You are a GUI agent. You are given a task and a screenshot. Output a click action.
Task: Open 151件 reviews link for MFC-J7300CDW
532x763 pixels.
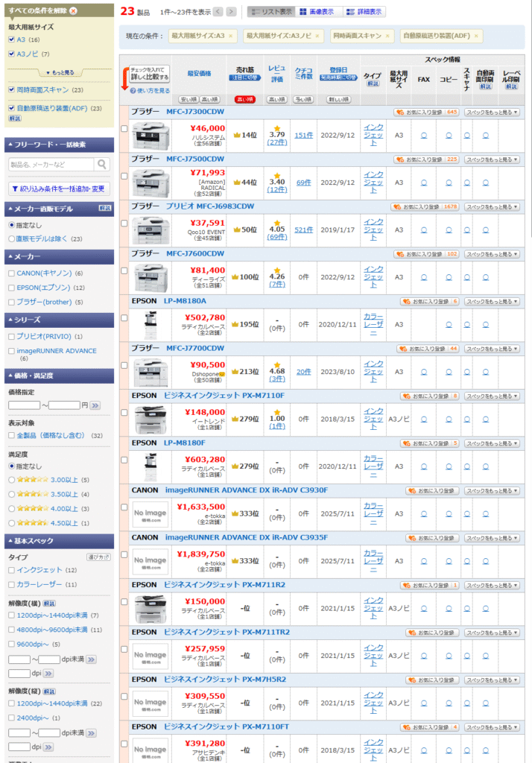coord(304,136)
